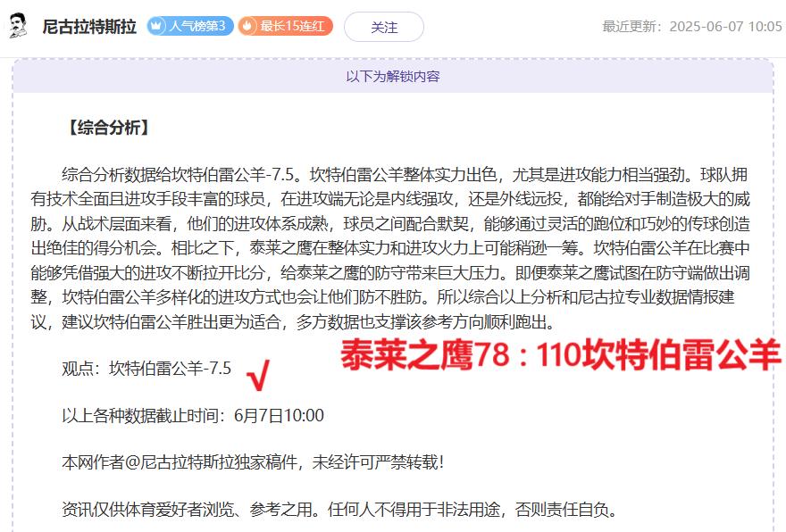Screen dimensions: 786x532
Task: Click 以上各种数据截止时间：6月7日10:00 line
Action: point(193,415)
